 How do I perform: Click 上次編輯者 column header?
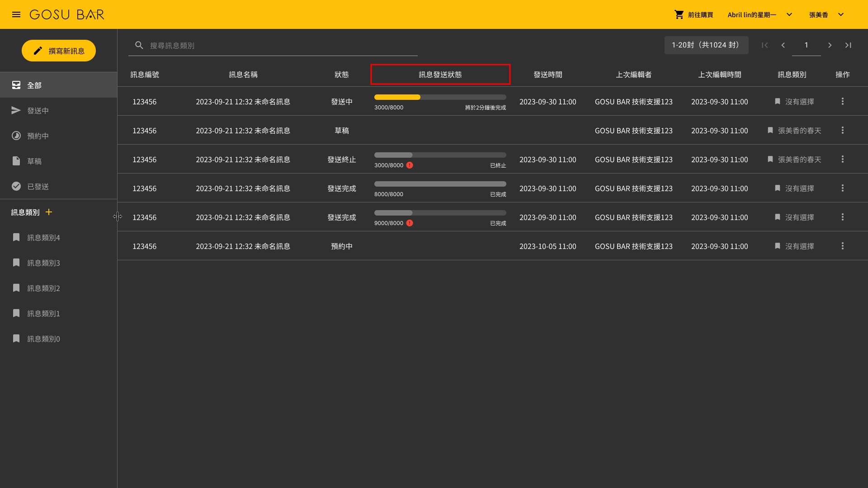point(634,75)
